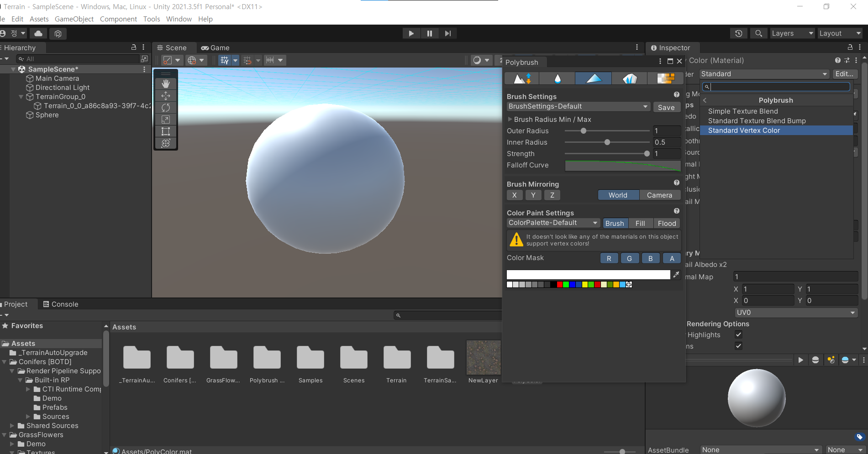Click the shader Edit... button
This screenshot has width=868, height=454.
844,74
